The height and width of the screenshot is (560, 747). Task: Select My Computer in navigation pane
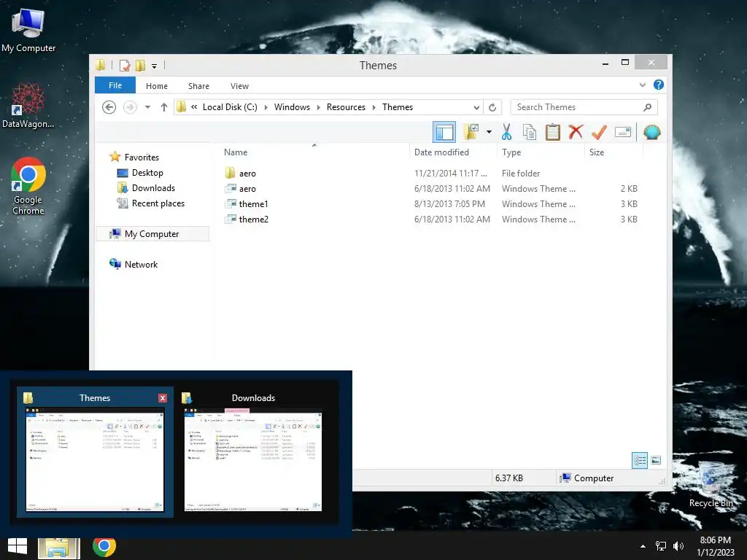[x=152, y=234]
